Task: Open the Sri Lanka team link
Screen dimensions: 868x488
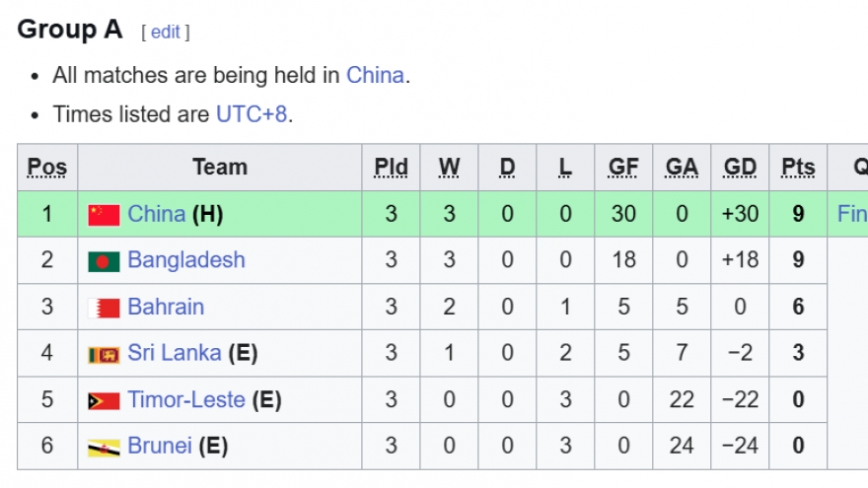Action: 175,353
